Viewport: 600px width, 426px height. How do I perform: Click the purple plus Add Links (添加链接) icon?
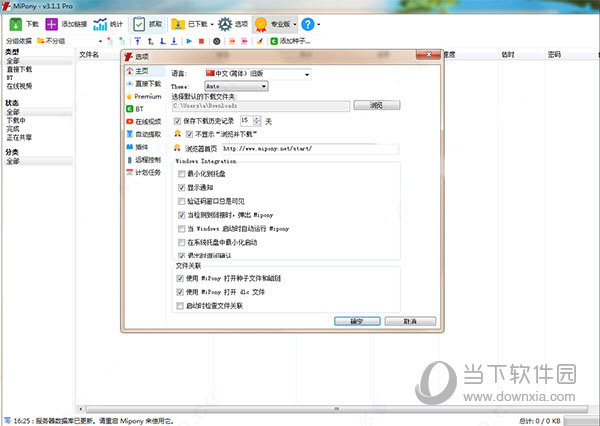52,24
